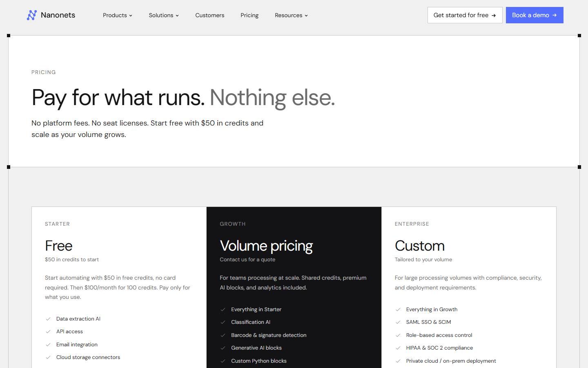Click "Email integration" feature item
The height and width of the screenshot is (368, 588).
[77, 345]
